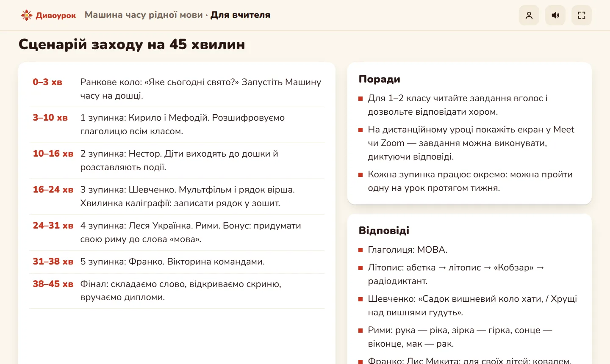Enter fullscreen mode via the expand icon
610x364 pixels.
tap(582, 15)
